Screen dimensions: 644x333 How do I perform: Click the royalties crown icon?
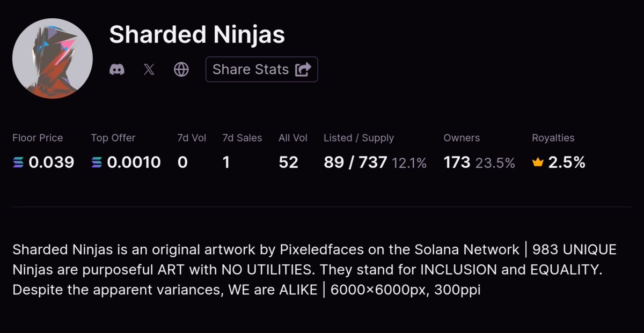coord(538,162)
